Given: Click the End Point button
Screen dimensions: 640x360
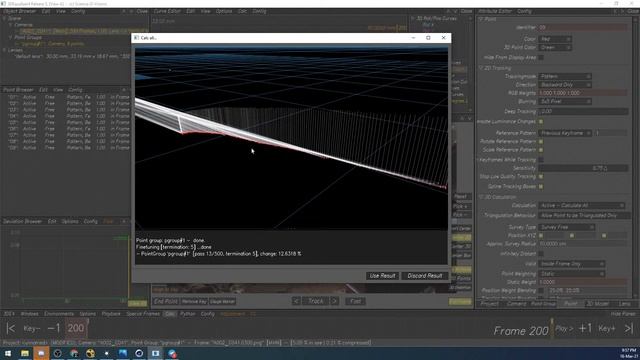Looking at the screenshot, I should click(166, 301).
